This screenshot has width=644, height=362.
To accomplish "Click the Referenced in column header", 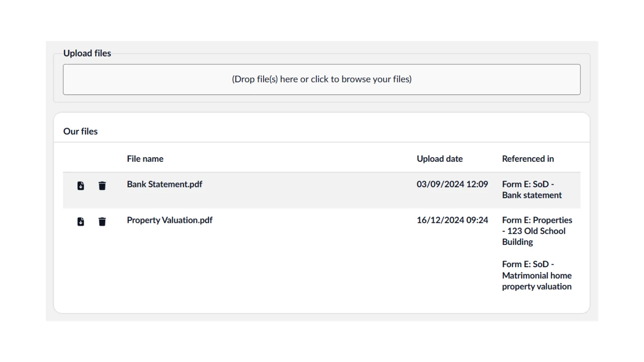I will [x=528, y=159].
